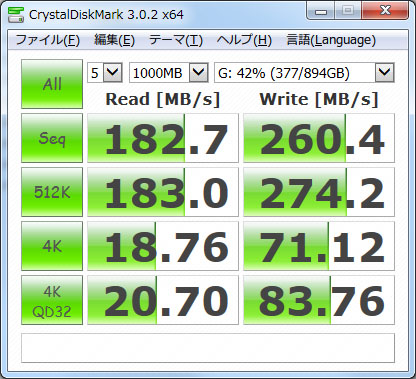Expand the G: drive selection dropdown

click(x=385, y=72)
